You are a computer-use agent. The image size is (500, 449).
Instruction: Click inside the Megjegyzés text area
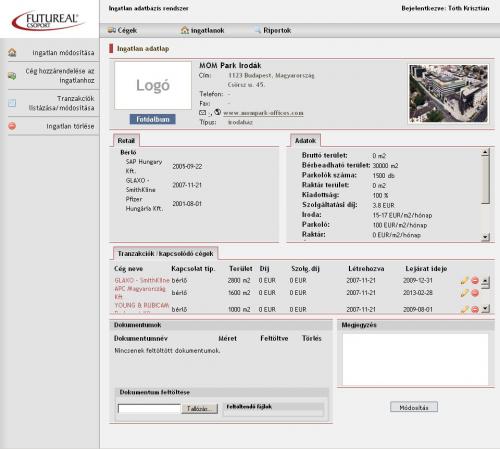click(415, 359)
